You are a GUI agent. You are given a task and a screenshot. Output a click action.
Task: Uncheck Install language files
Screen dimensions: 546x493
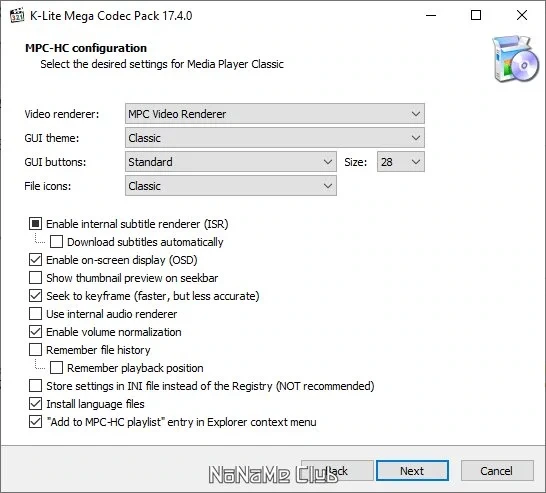point(36,404)
